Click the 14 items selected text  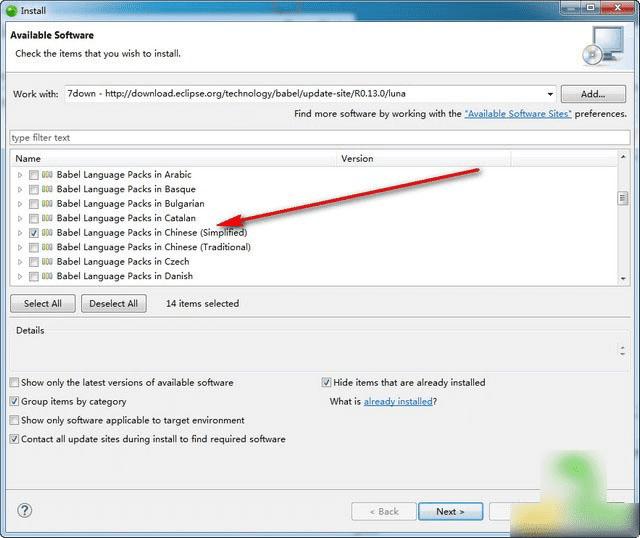(x=202, y=304)
